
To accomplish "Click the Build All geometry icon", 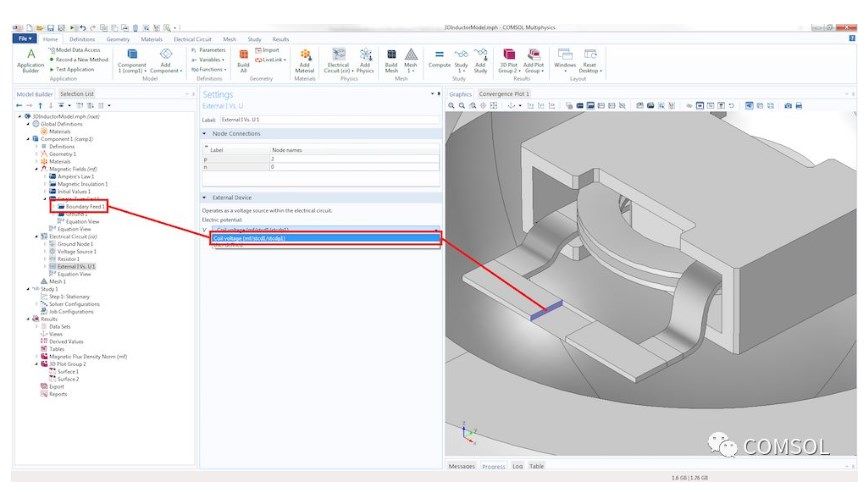I will tap(243, 54).
